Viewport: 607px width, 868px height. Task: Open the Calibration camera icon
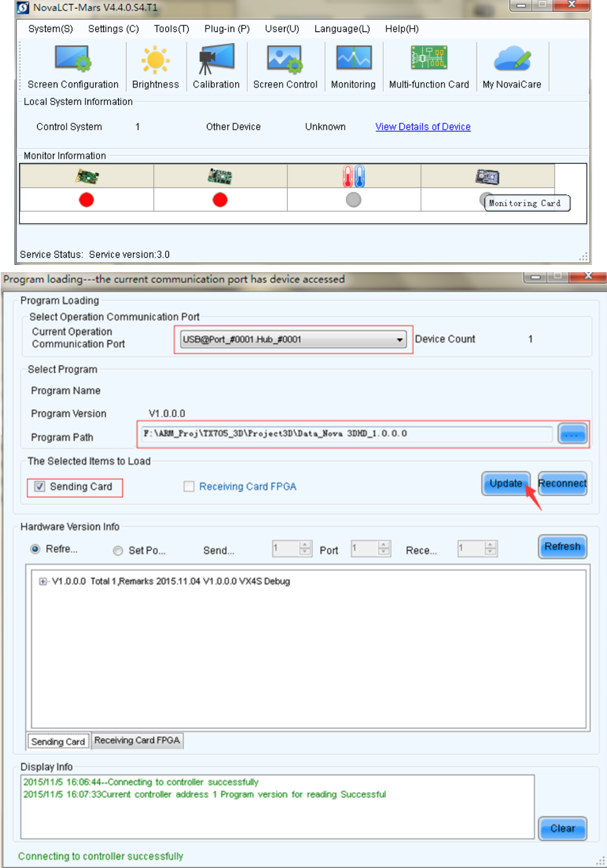point(216,60)
